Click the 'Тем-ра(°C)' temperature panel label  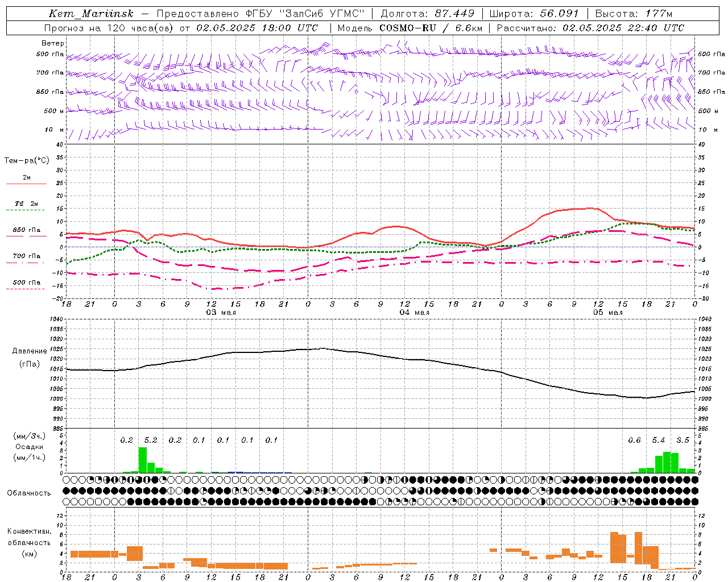coord(27,161)
